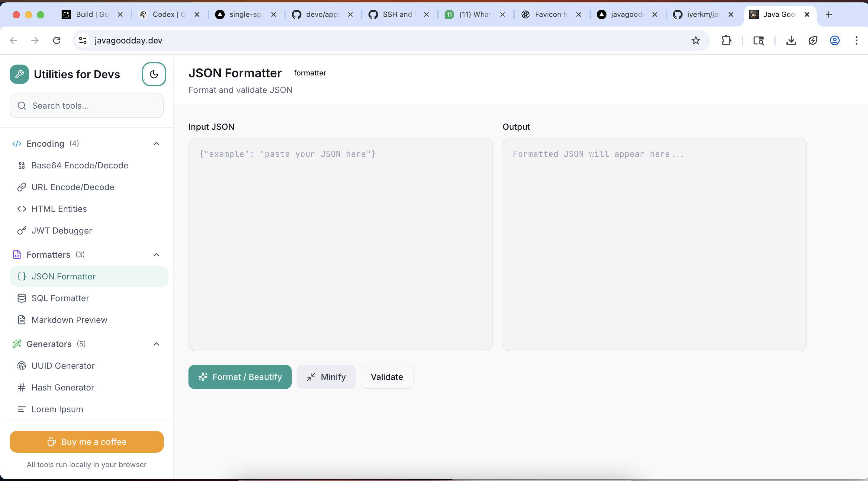
Task: Open the browser extensions puzzle icon
Action: coord(726,40)
